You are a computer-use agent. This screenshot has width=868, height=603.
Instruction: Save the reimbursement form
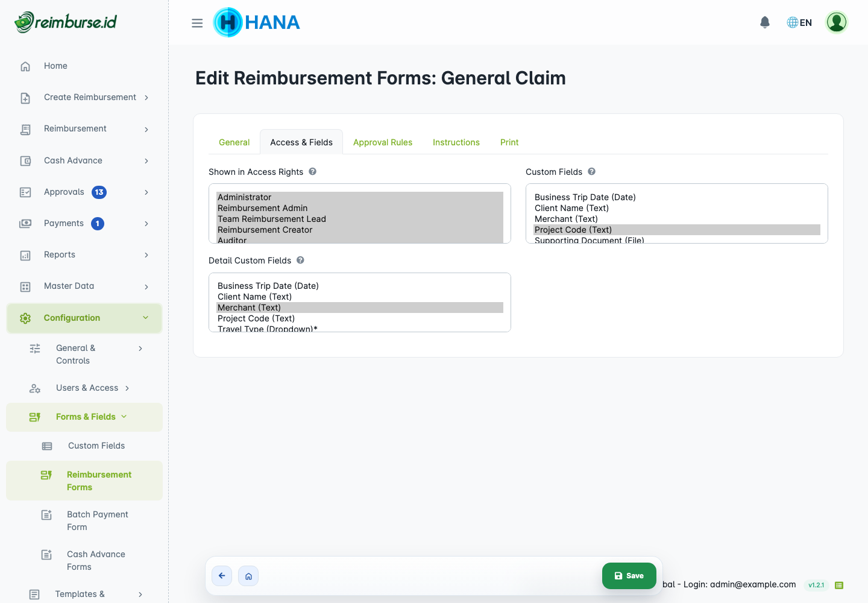[629, 576]
